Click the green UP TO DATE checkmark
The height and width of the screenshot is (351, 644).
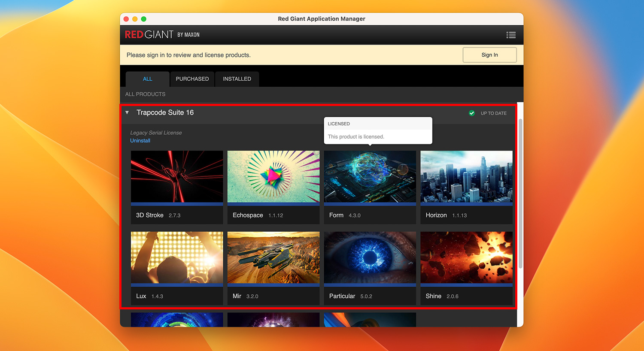[x=471, y=113]
